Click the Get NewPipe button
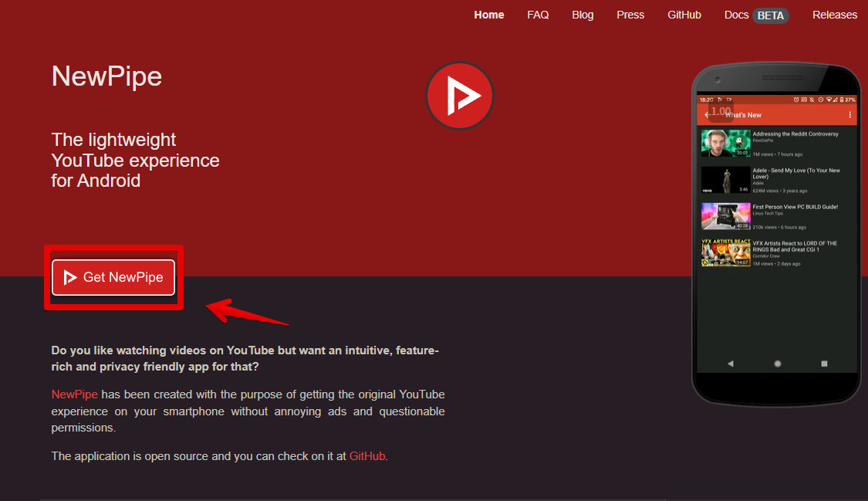868x501 pixels. [x=113, y=277]
